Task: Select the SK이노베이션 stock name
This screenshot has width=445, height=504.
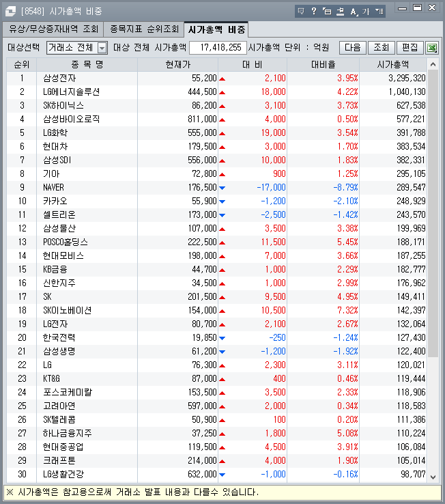Action: [68, 311]
